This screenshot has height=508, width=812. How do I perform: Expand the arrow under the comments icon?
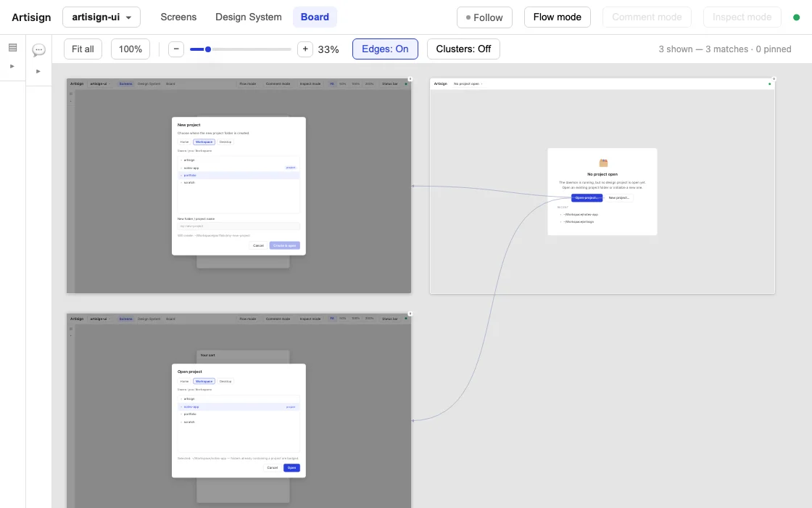(x=38, y=71)
